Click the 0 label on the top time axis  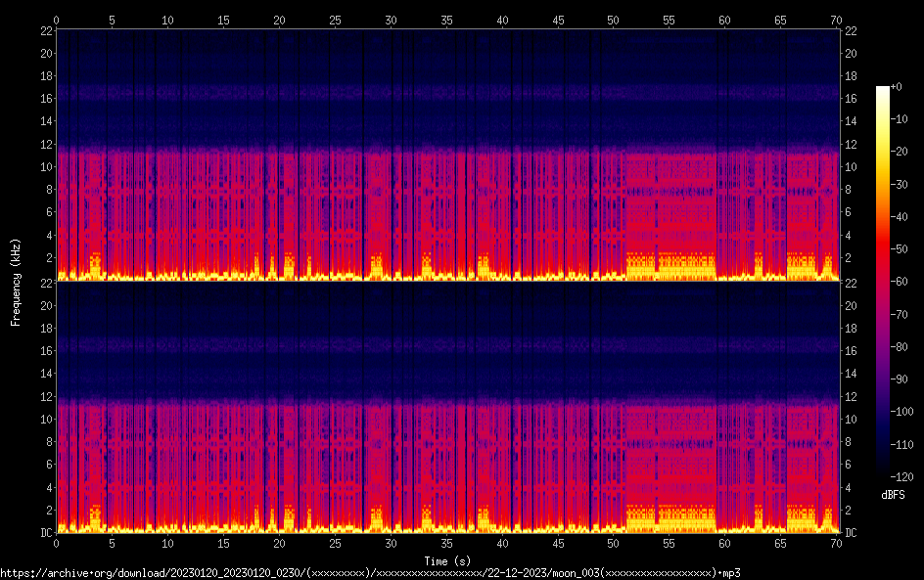coord(57,20)
